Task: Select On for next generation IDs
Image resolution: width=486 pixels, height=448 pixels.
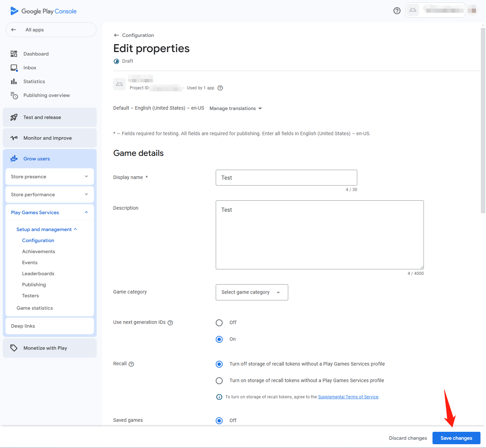Action: [x=219, y=339]
